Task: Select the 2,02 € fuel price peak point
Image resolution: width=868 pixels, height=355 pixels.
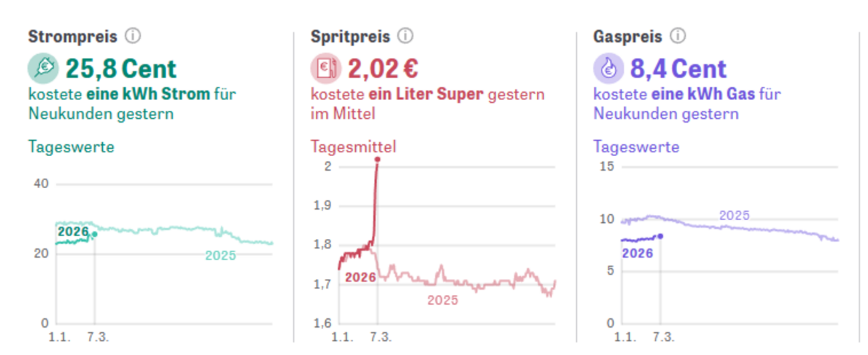Action: click(x=377, y=159)
